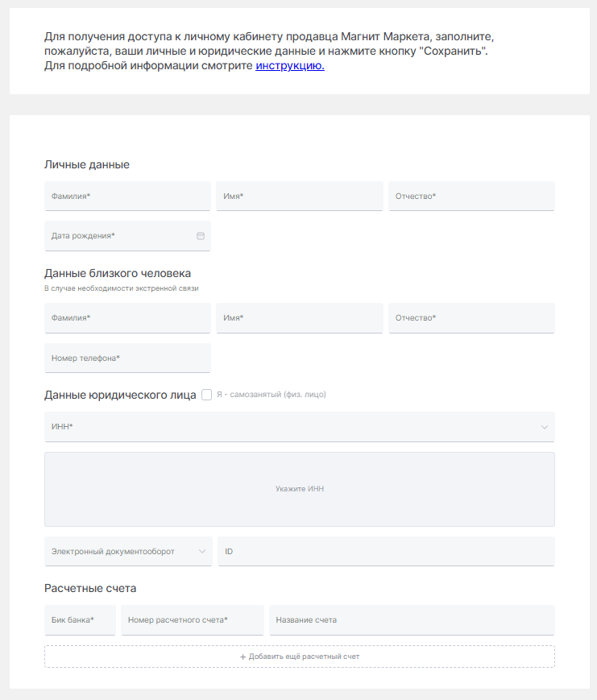Select the Номер телефона field
The width and height of the screenshot is (597, 700).
click(x=127, y=358)
